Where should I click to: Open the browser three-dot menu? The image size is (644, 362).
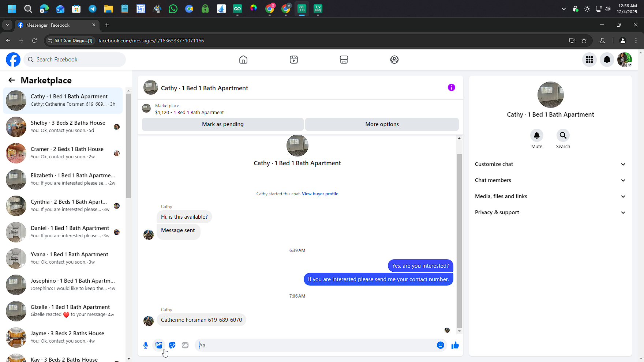pyautogui.click(x=636, y=41)
